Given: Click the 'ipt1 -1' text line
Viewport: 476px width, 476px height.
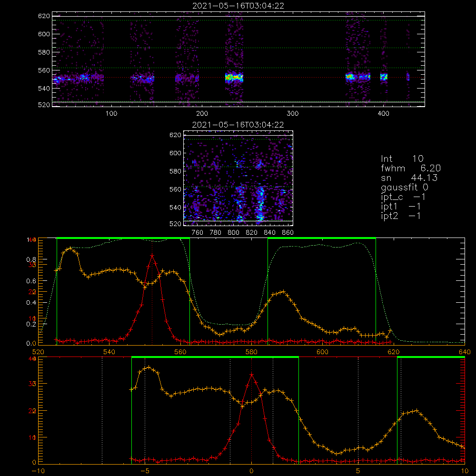Looking at the screenshot, I should 401,207.
